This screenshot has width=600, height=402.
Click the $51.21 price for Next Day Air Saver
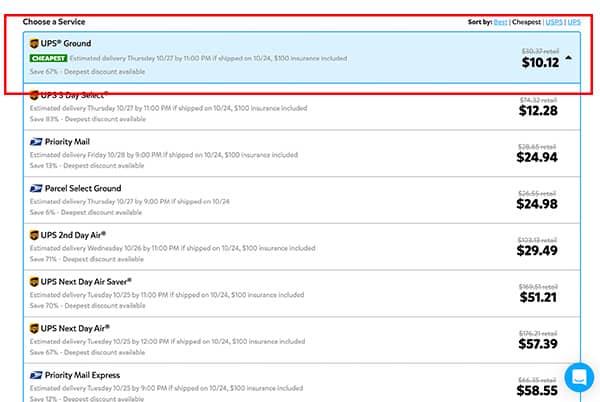538,298
